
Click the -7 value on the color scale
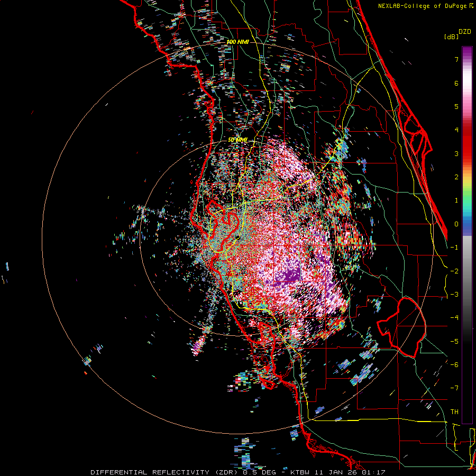click(x=454, y=388)
